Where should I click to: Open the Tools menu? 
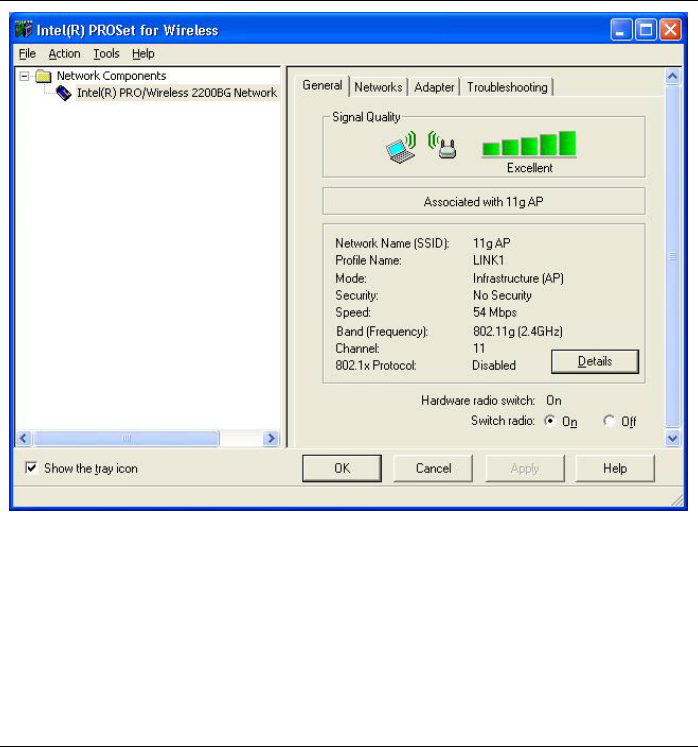coord(106,54)
